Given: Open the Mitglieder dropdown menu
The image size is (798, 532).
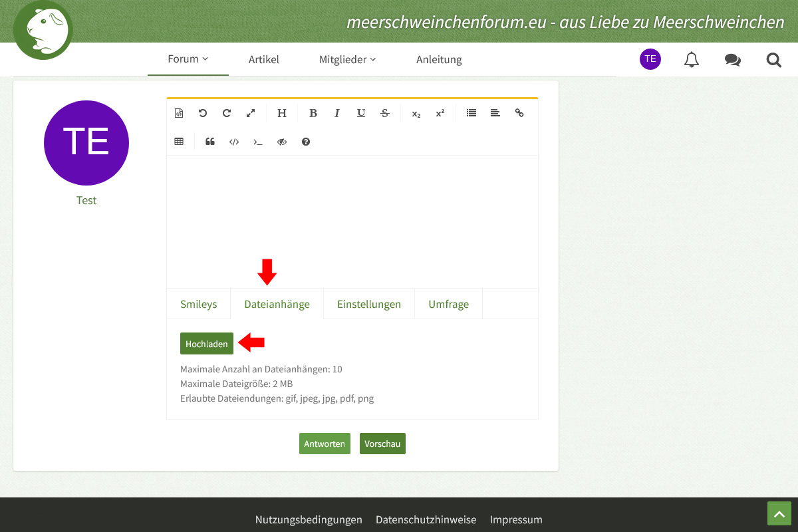Looking at the screenshot, I should pos(347,59).
